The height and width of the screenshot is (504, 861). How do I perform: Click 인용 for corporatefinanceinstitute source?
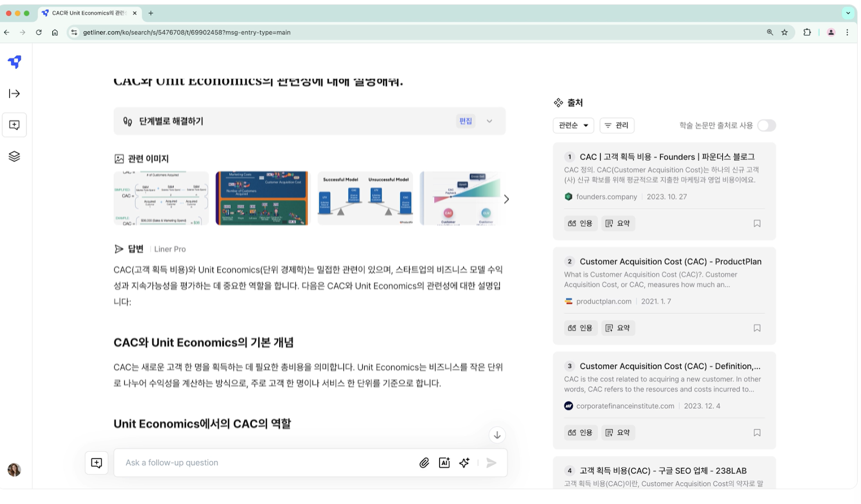tap(581, 432)
